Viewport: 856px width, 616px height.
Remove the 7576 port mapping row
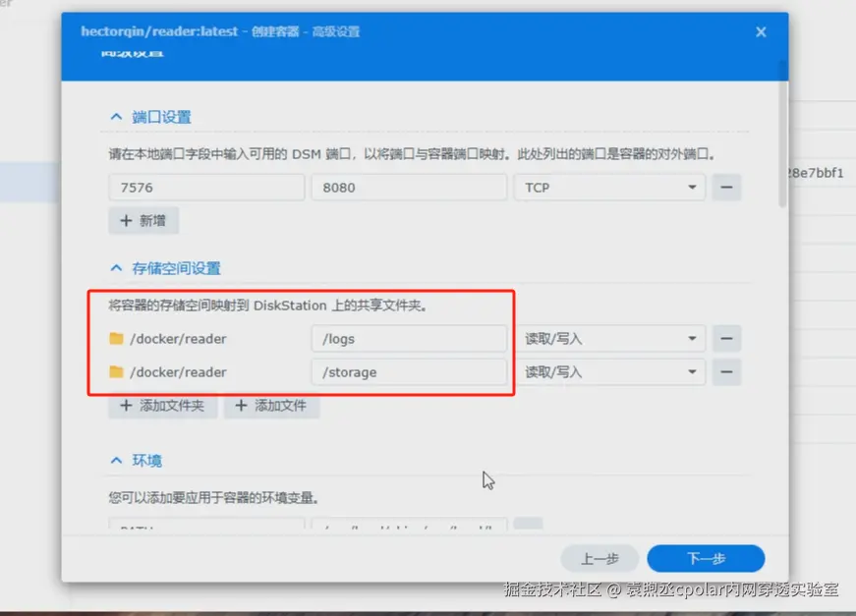pyautogui.click(x=726, y=187)
